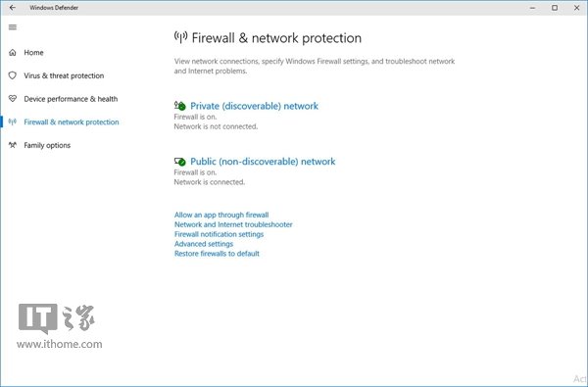Open Virus & threat protection section

click(x=64, y=75)
